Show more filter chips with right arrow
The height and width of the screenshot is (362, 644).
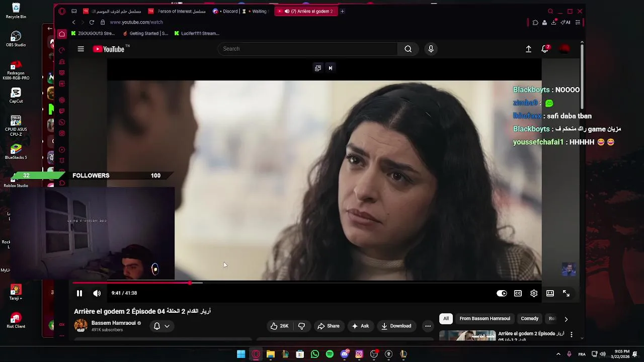[x=566, y=319]
